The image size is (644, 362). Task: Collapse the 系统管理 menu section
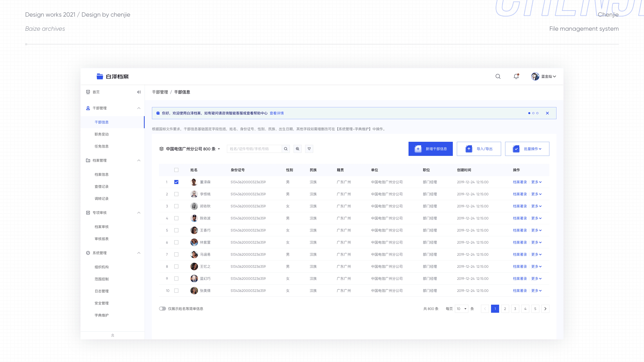pos(139,253)
